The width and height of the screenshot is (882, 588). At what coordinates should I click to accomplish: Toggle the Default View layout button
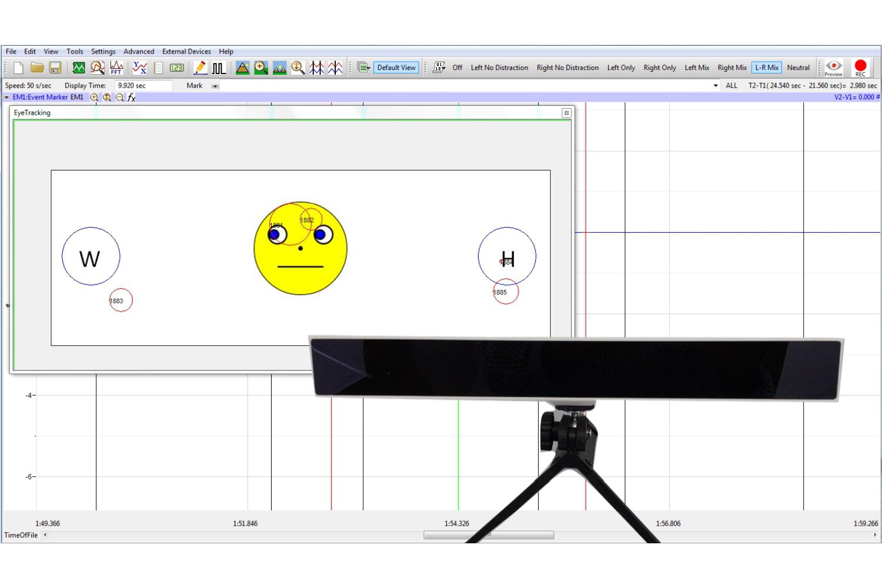coord(396,68)
